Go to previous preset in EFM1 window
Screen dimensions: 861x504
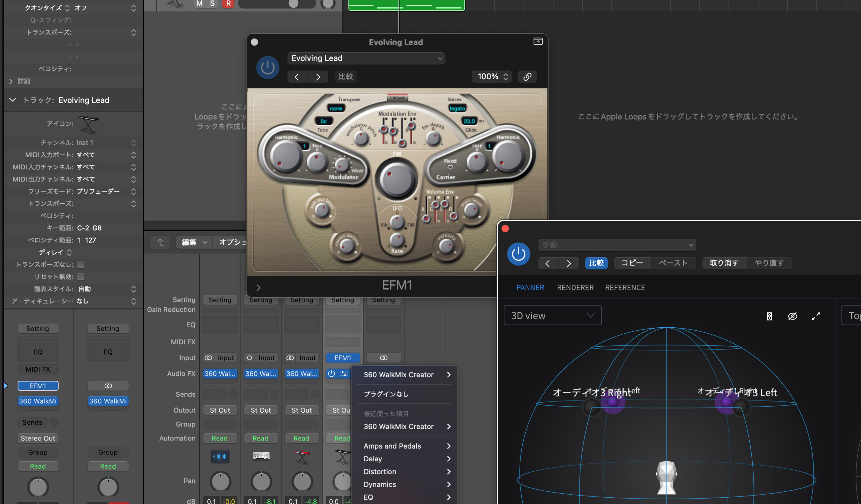[297, 77]
